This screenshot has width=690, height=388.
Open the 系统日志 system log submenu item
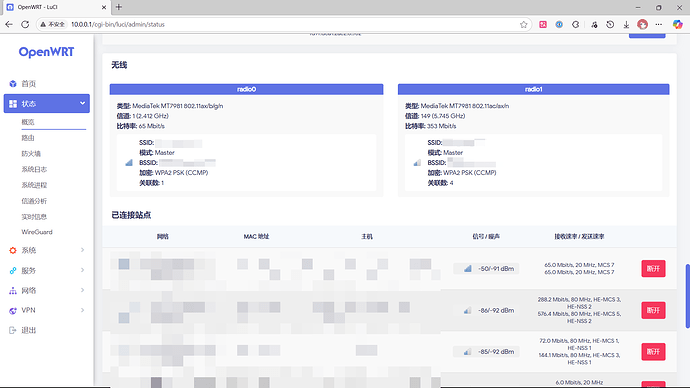34,169
